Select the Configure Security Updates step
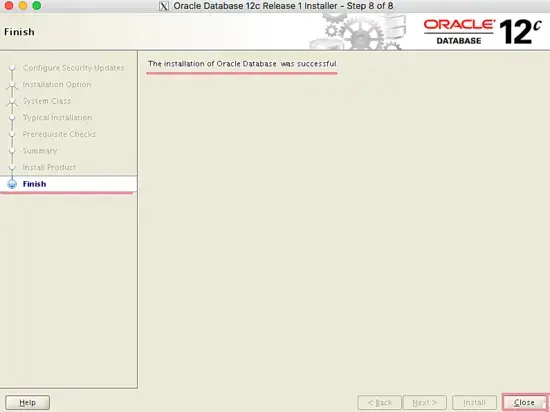550x412 pixels. pos(73,68)
